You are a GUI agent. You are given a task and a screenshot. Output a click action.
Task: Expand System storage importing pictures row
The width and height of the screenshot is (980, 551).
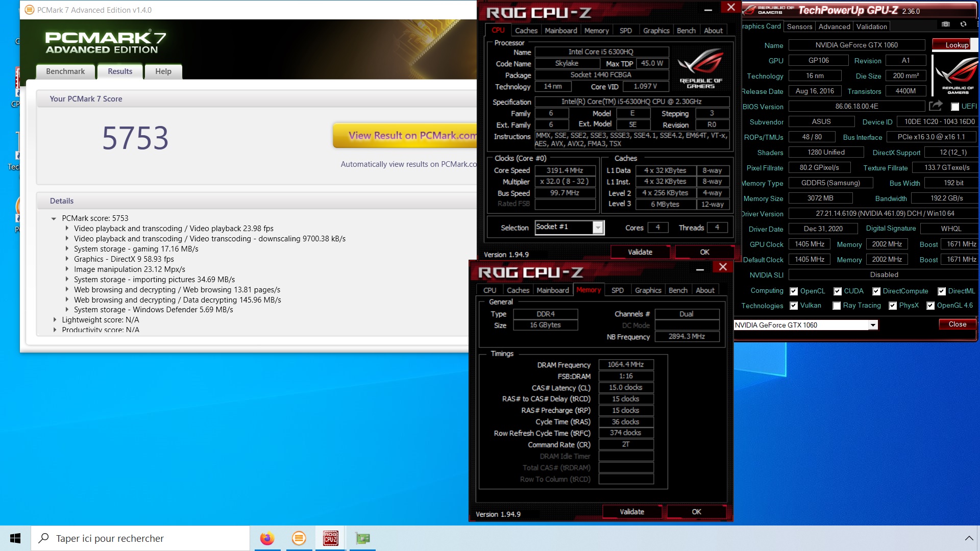pos(67,280)
